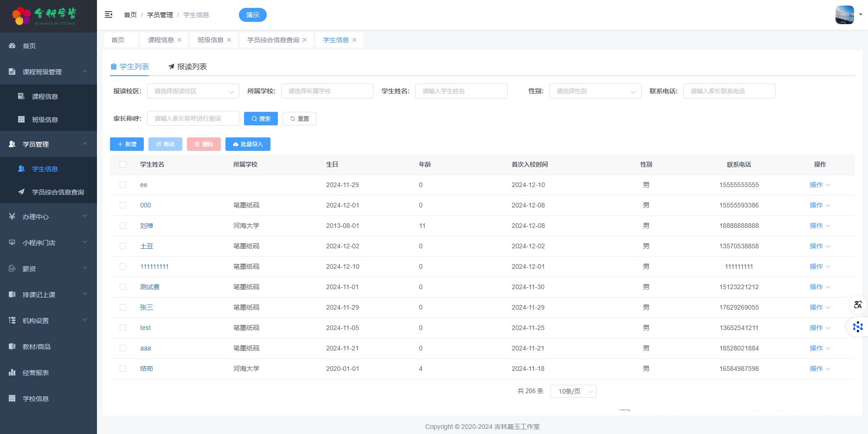Open 班级信息 in the sidebar
This screenshot has width=868, height=434.
click(45, 120)
